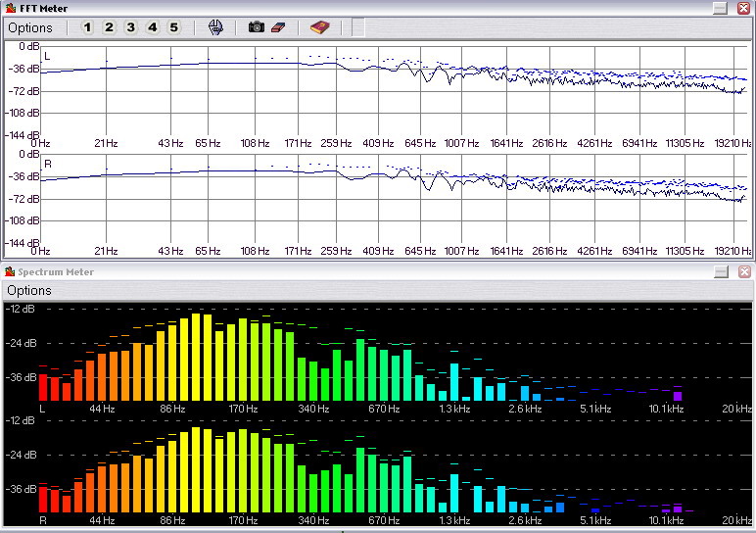Open the Spectrum Meter Options menu
756x533 pixels.
[29, 290]
